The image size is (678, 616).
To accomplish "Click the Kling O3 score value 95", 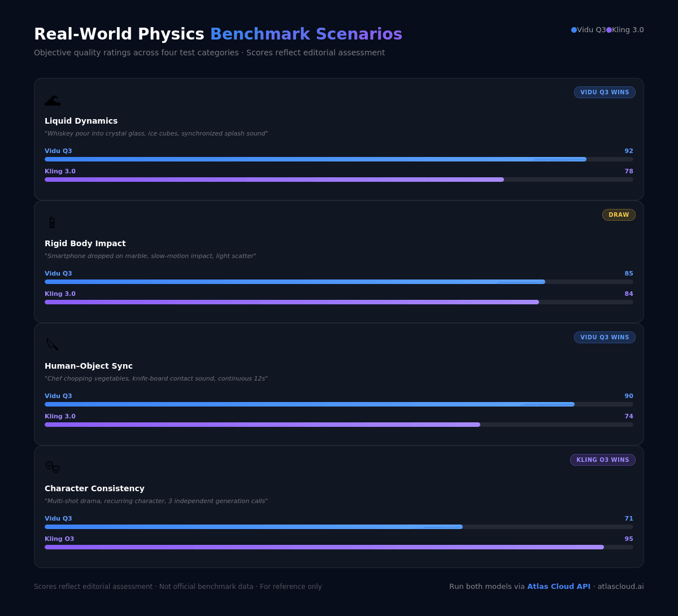I will (x=629, y=539).
